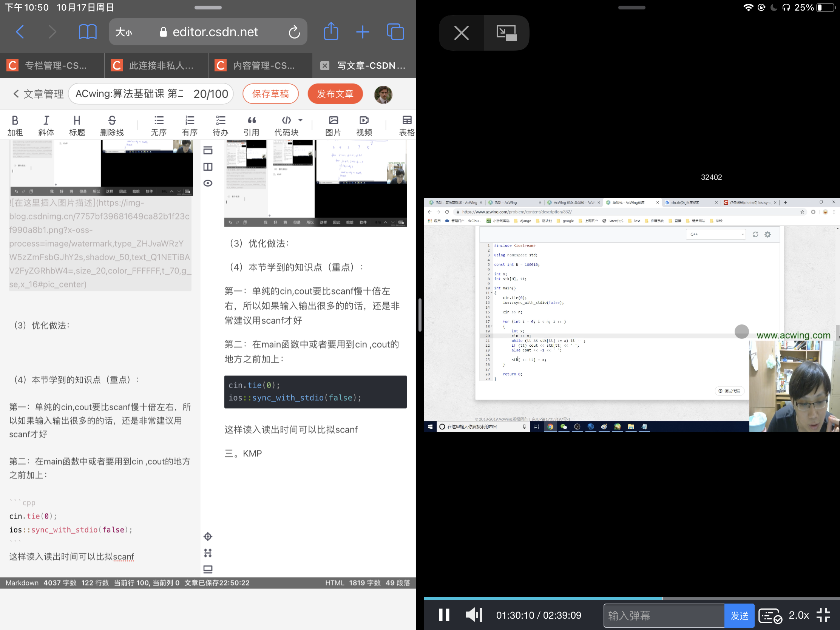Click the split-screen divider handle
840x630 pixels.
point(420,315)
